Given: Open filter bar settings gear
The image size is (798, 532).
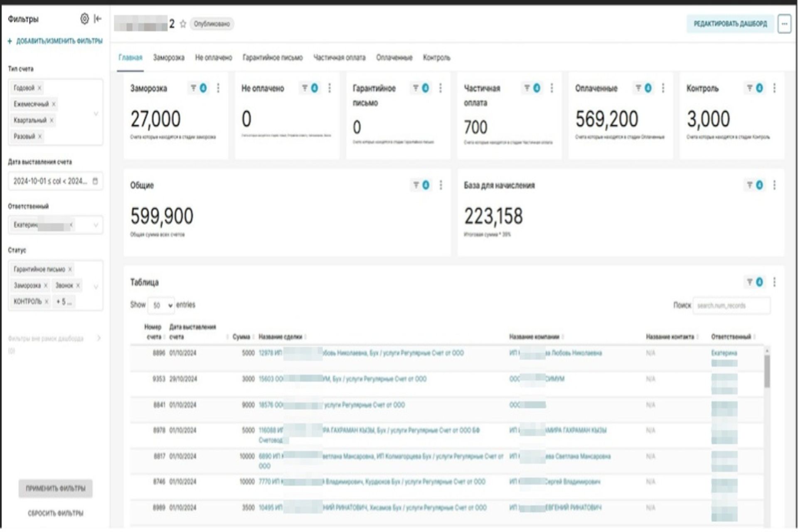Looking at the screenshot, I should pyautogui.click(x=84, y=19).
